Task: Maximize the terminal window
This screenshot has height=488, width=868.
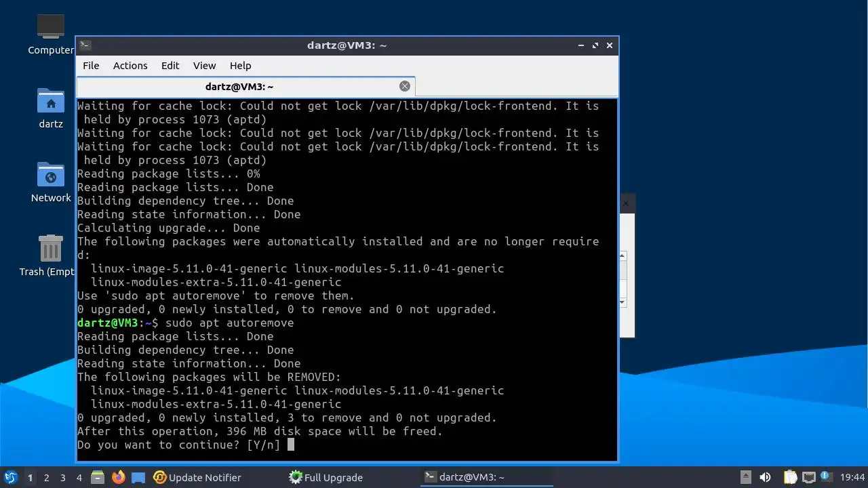Action: tap(595, 45)
